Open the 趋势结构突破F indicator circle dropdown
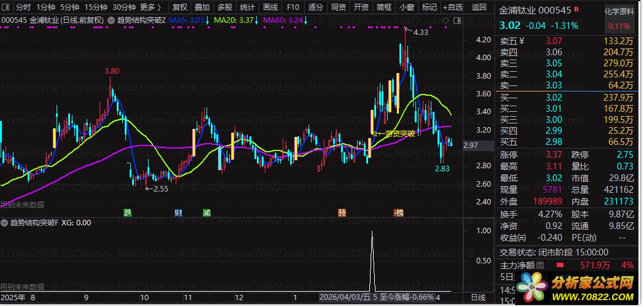The height and width of the screenshot is (307, 644). [x=4, y=223]
